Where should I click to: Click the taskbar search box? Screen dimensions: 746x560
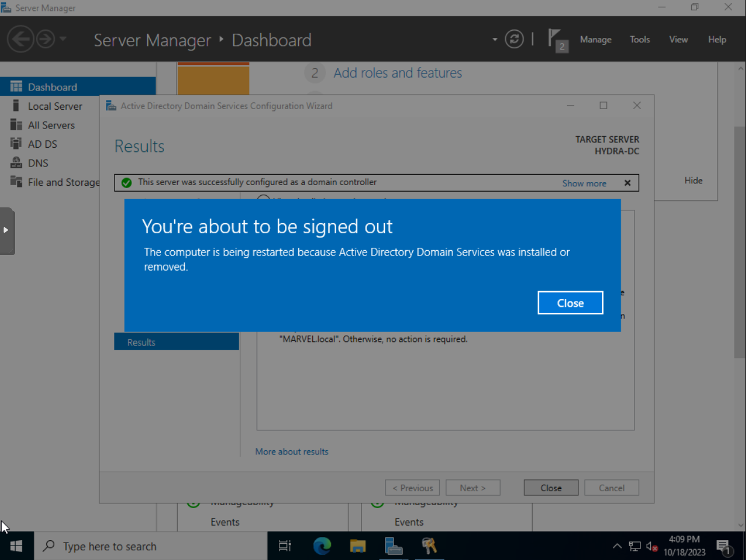pyautogui.click(x=151, y=546)
